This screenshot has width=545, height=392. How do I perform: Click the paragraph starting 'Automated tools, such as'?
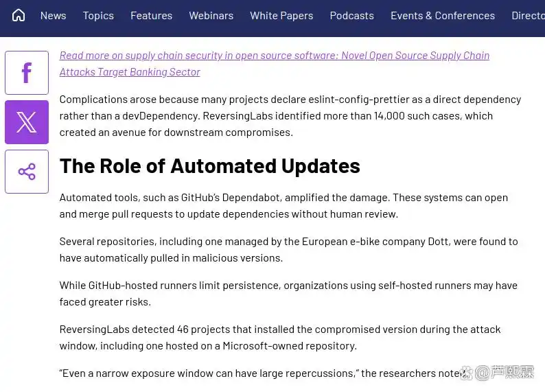283,206
